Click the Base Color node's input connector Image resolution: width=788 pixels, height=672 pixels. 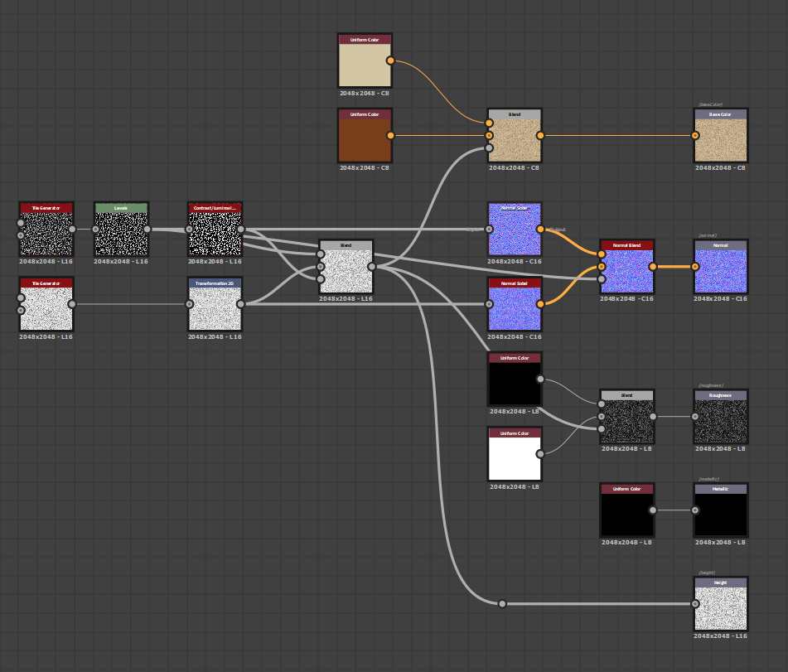click(x=695, y=136)
